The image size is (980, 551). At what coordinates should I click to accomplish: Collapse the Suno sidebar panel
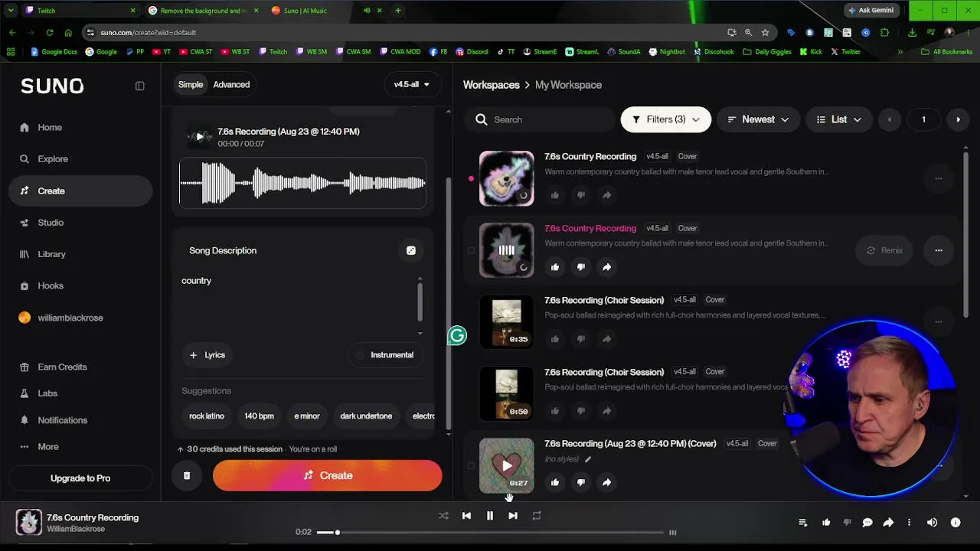point(139,86)
